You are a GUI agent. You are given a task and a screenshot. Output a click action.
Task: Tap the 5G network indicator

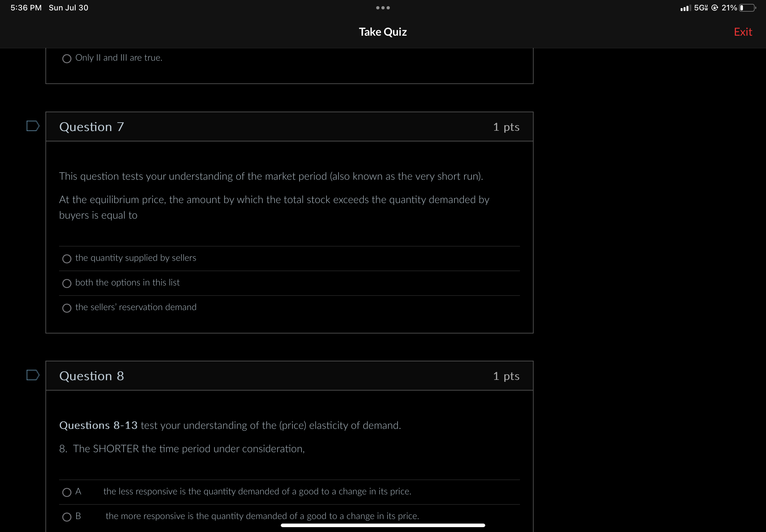coord(700,8)
